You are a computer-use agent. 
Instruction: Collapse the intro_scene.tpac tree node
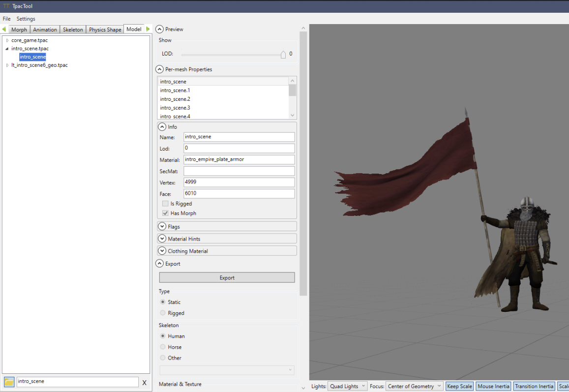click(x=7, y=49)
